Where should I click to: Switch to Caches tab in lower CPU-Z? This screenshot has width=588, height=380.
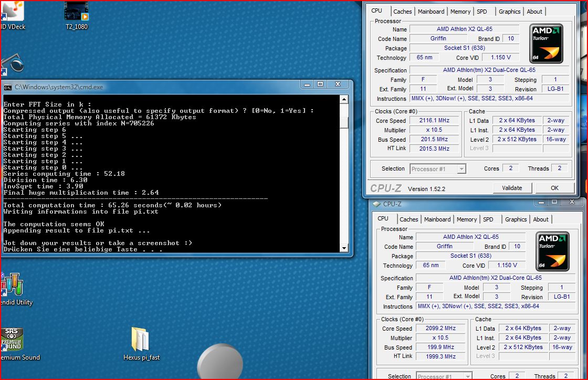pos(409,219)
